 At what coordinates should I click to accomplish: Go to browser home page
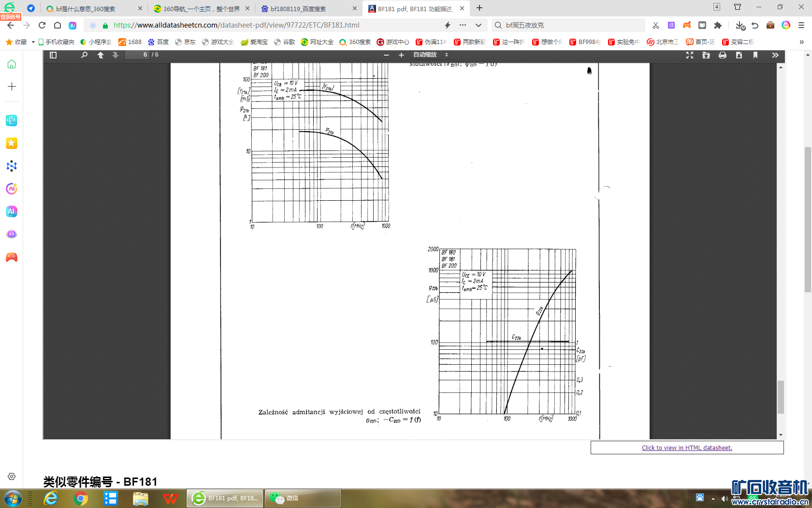58,25
